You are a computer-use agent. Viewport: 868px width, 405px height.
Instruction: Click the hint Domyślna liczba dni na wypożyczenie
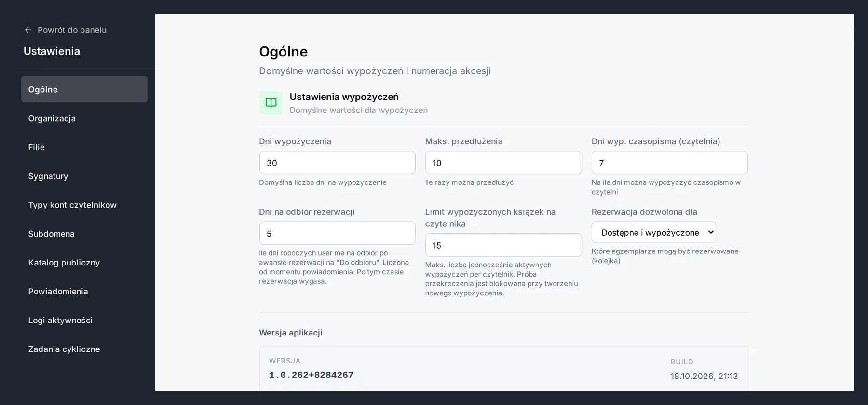pyautogui.click(x=323, y=182)
